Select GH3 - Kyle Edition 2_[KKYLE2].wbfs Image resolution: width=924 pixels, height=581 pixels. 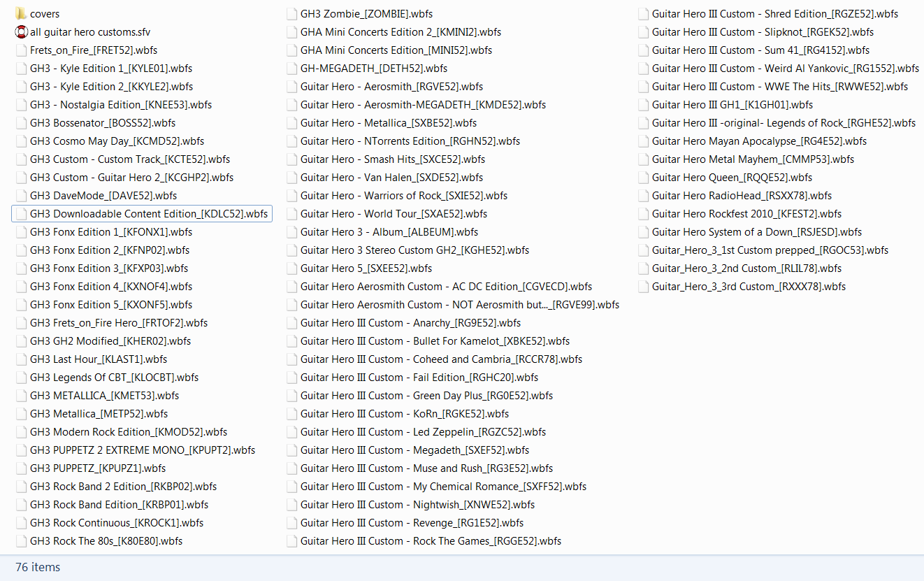tap(112, 87)
